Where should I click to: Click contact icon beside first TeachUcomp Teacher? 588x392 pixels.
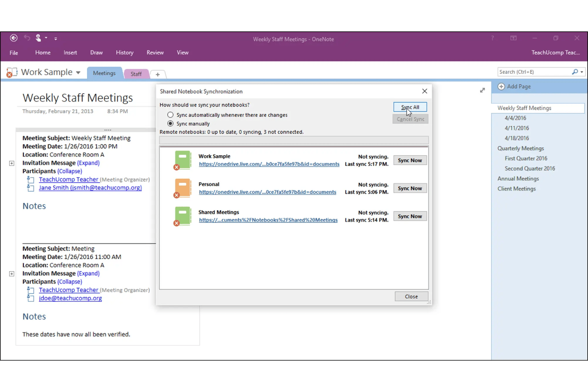[31, 180]
